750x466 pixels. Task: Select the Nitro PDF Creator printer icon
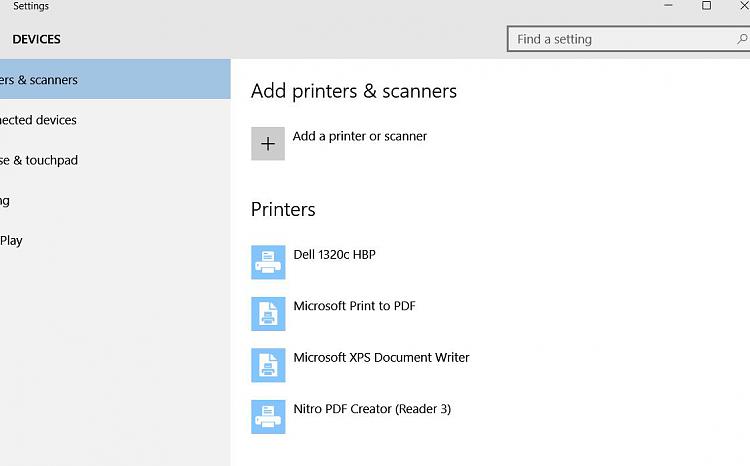[x=268, y=417]
